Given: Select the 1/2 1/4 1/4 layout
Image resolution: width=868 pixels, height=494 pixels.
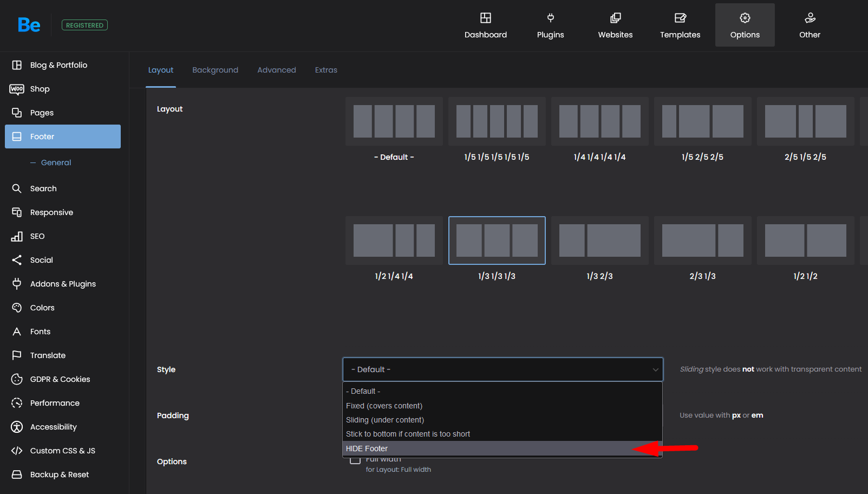Looking at the screenshot, I should pos(394,240).
